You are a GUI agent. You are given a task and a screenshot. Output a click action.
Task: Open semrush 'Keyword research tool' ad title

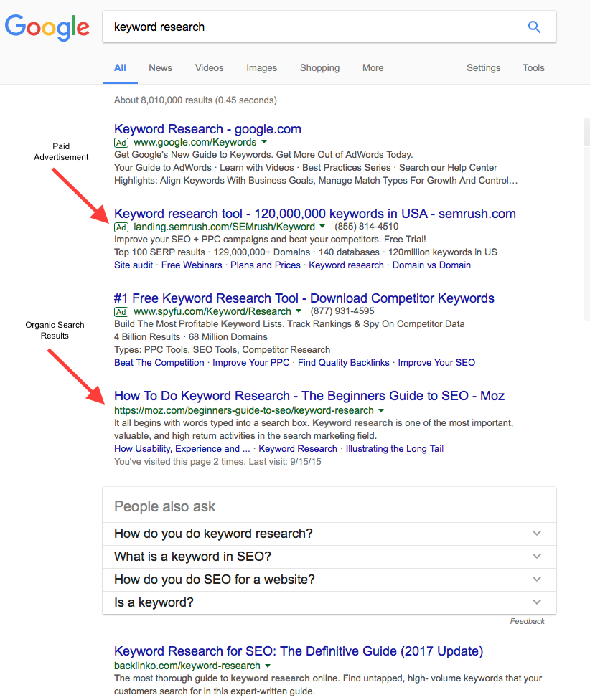[x=315, y=214]
